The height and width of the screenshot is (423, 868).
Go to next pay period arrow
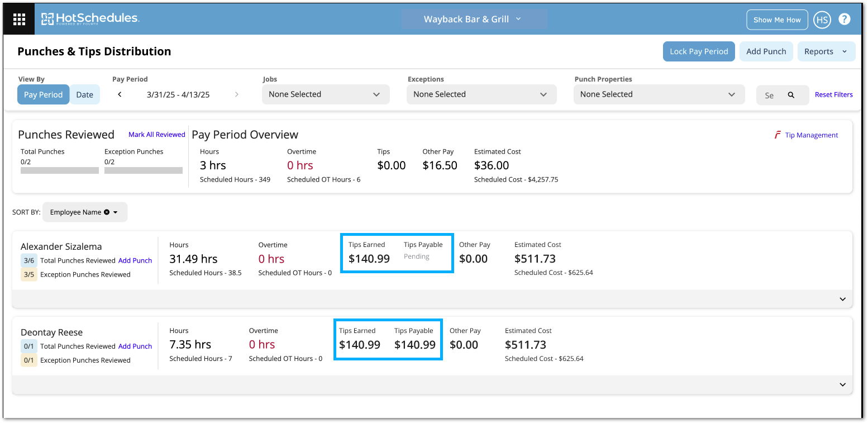click(237, 94)
